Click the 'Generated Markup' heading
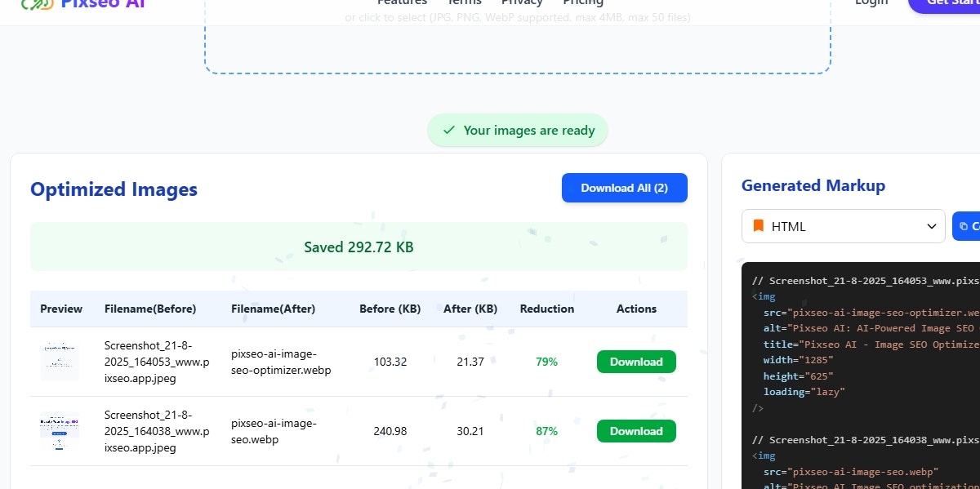Image resolution: width=980 pixels, height=489 pixels. (813, 185)
